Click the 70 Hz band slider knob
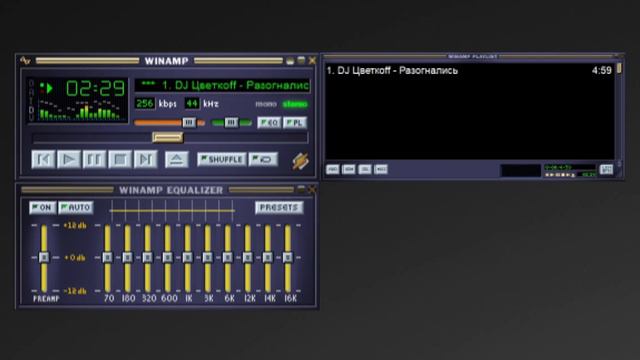The image size is (640, 360). (x=107, y=257)
